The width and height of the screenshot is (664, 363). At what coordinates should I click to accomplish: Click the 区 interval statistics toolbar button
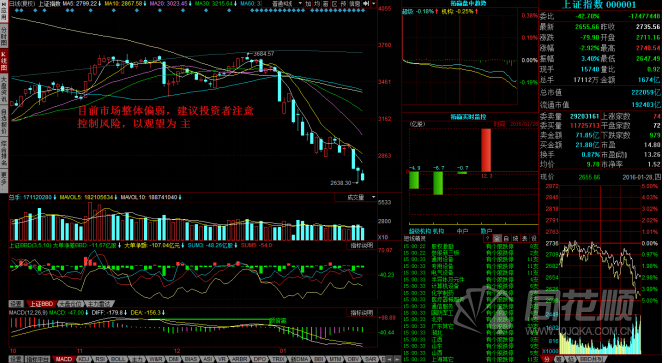click(x=335, y=3)
